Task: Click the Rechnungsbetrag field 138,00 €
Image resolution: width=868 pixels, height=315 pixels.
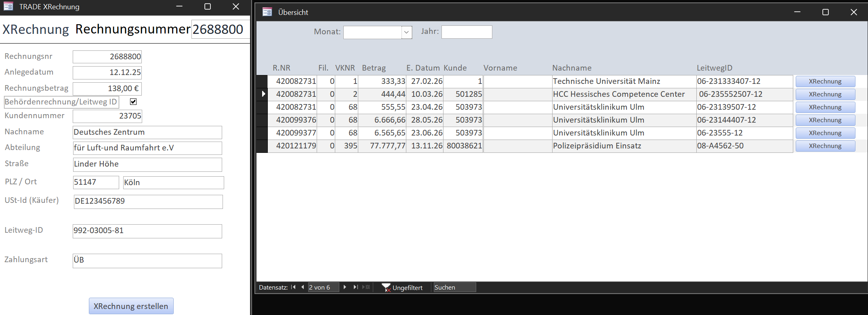Action: point(107,89)
